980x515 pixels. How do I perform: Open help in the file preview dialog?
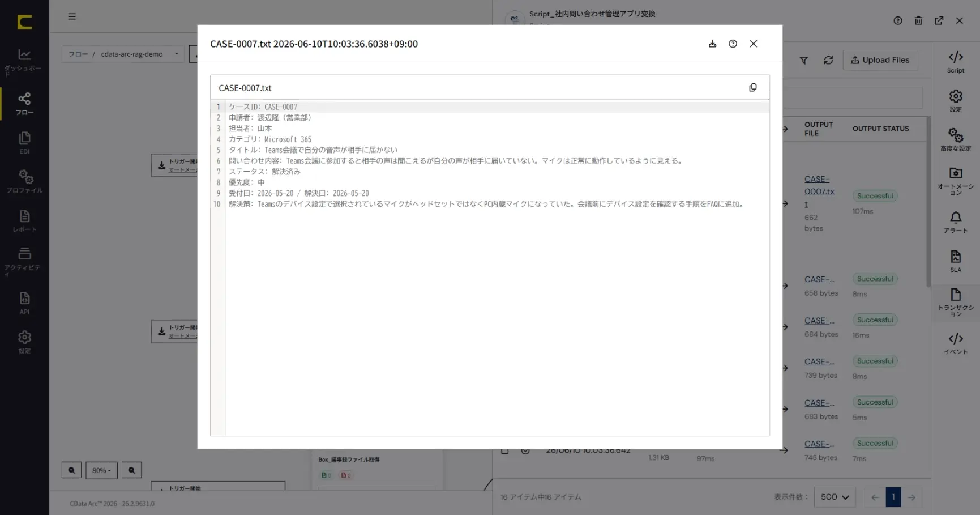[733, 44]
